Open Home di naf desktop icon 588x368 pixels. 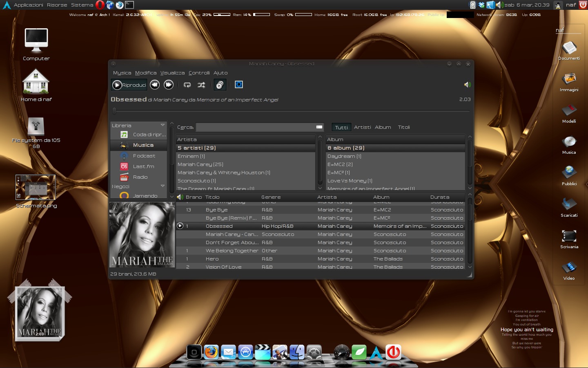(x=36, y=85)
